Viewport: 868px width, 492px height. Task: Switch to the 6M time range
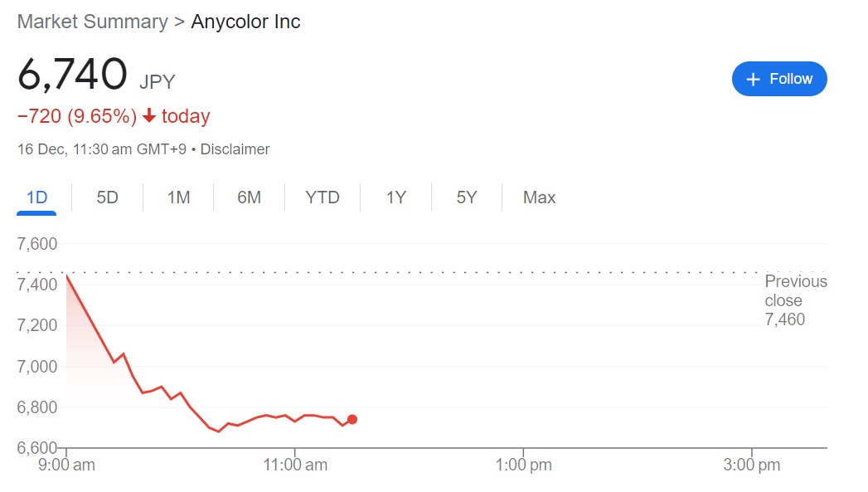(x=249, y=197)
